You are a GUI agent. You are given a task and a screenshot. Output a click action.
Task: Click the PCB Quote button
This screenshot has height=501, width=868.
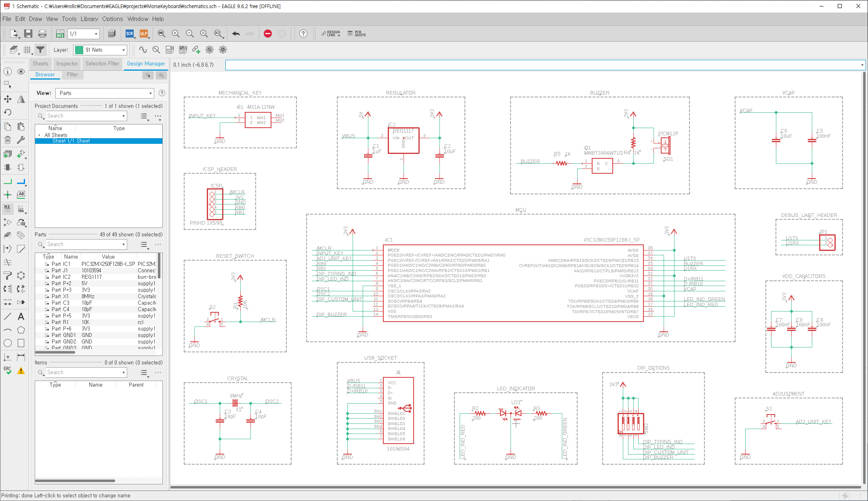click(x=357, y=34)
